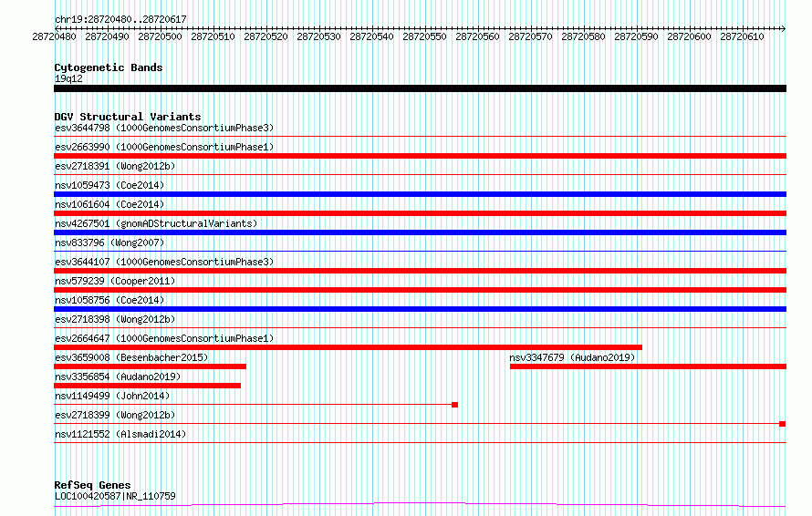The image size is (812, 516).
Task: Open variant esv3644107 (1000GenomesConsortiumPhase3)
Action: point(164,262)
